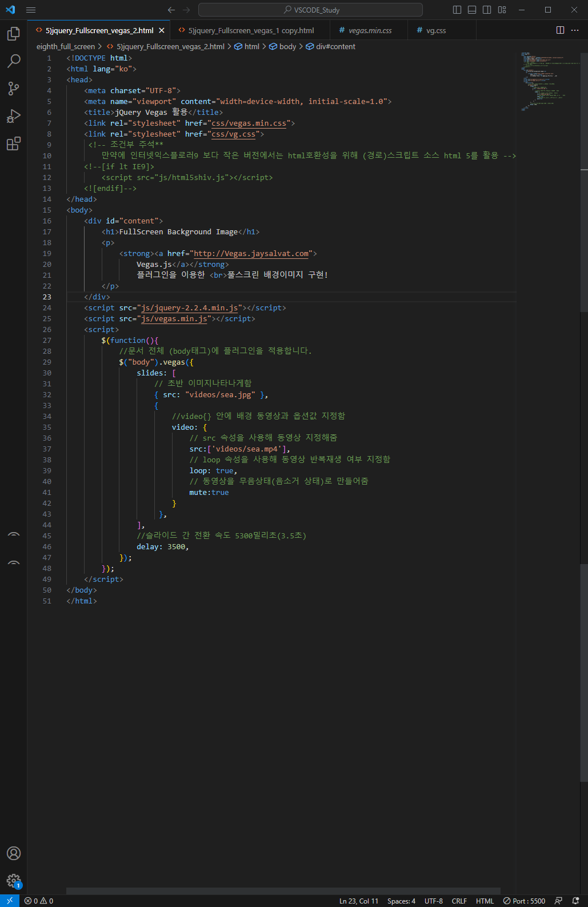Open the Source Control view
Screen dimensions: 588x907
pyautogui.click(x=14, y=89)
